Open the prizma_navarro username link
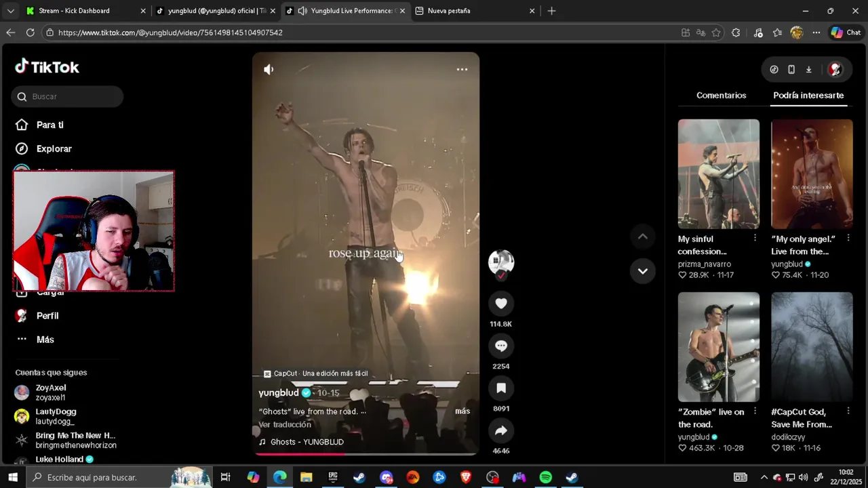The width and height of the screenshot is (868, 488). pos(705,264)
